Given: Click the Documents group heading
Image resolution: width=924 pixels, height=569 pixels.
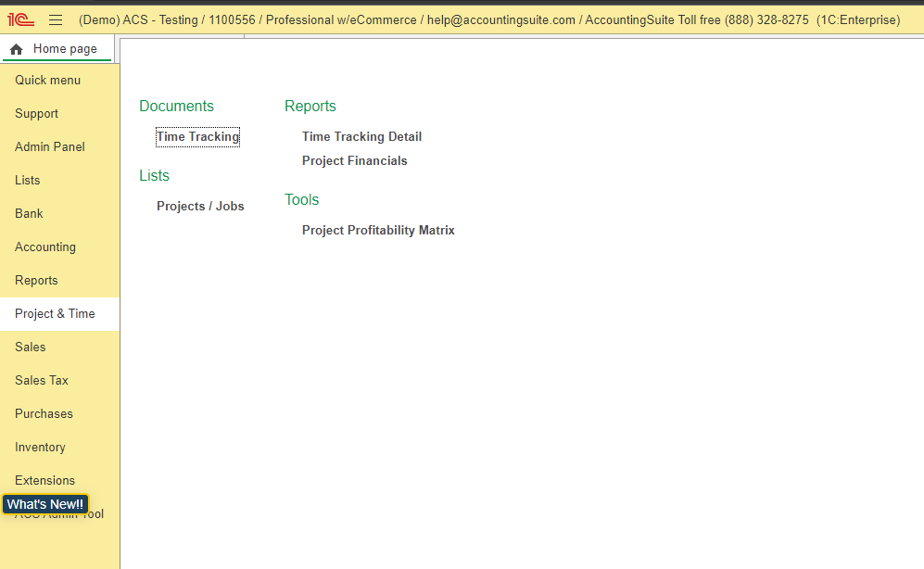Looking at the screenshot, I should (176, 106).
